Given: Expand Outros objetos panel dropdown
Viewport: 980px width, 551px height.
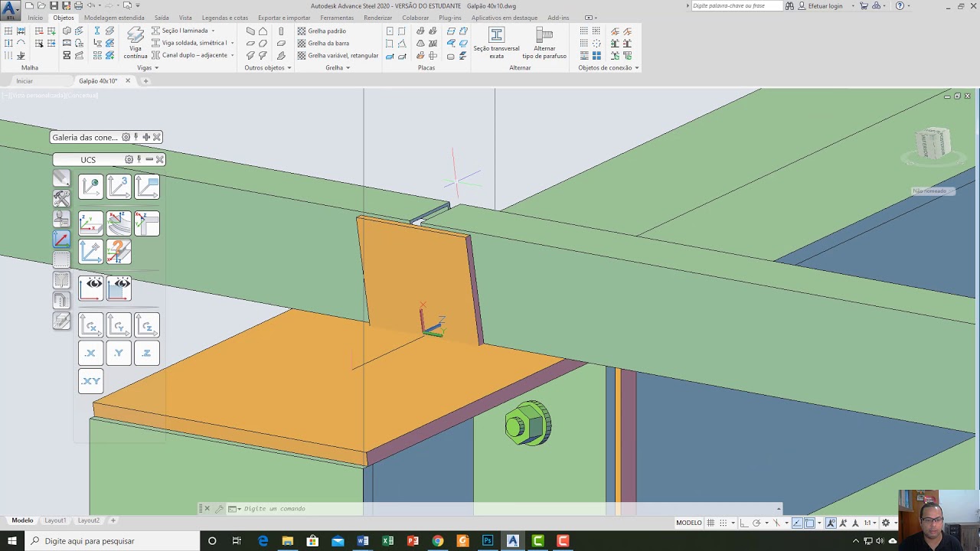Looking at the screenshot, I should click(268, 67).
